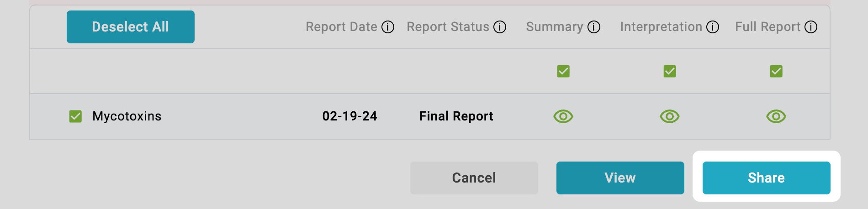View the Mycotoxins Summary via eye icon
This screenshot has width=868, height=209.
(x=563, y=116)
